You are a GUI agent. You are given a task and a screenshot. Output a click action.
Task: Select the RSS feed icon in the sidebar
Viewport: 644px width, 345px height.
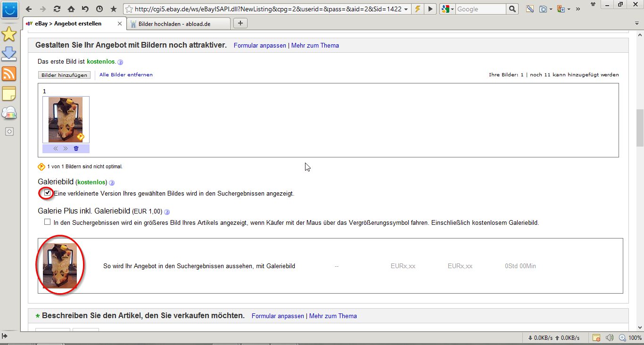pyautogui.click(x=9, y=74)
